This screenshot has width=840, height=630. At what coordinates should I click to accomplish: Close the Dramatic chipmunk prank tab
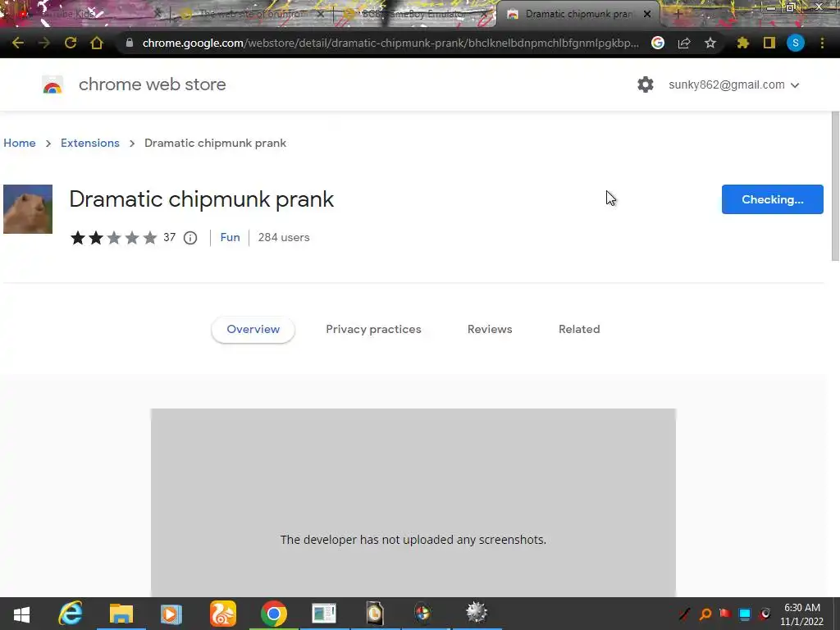coord(647,15)
